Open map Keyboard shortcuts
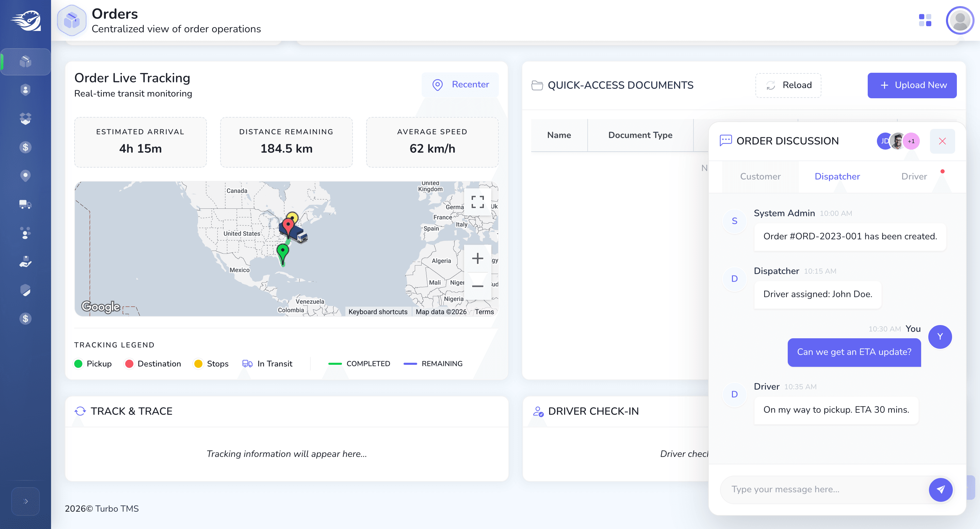 [378, 312]
